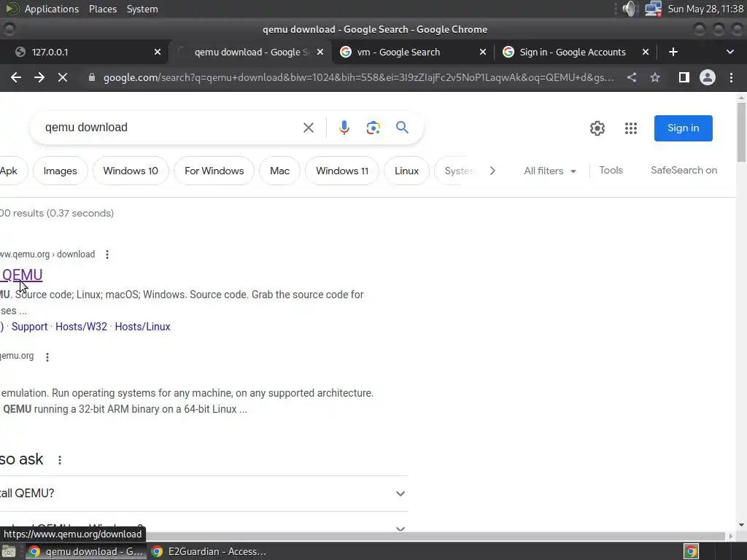Viewport: 747px width, 560px height.
Task: Switch to qemu download taskbar window
Action: [x=86, y=551]
